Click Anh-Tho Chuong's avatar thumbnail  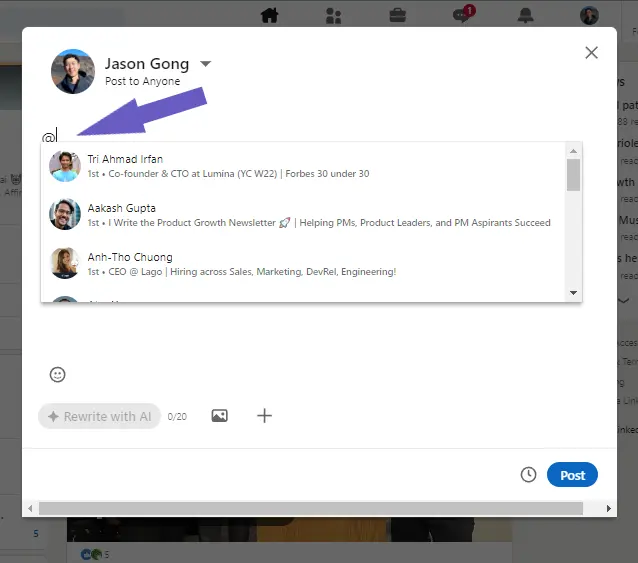[x=65, y=263]
